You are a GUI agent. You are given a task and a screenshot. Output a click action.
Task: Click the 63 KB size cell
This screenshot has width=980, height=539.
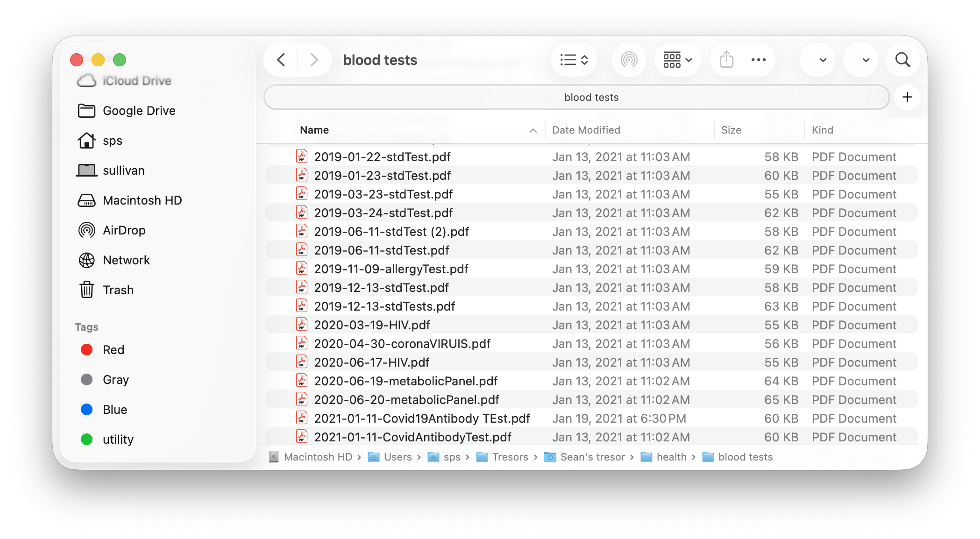pos(781,306)
